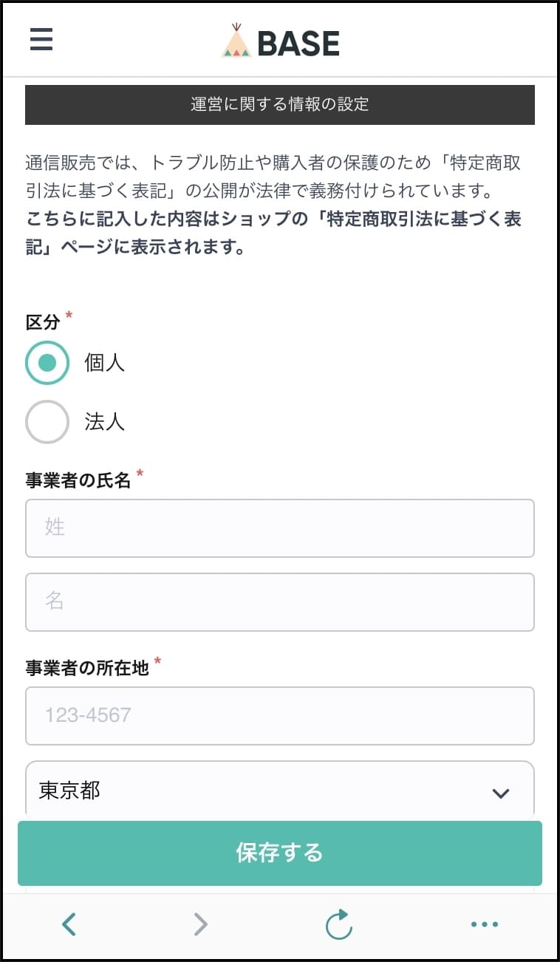Click the 個人 option label

tap(105, 363)
